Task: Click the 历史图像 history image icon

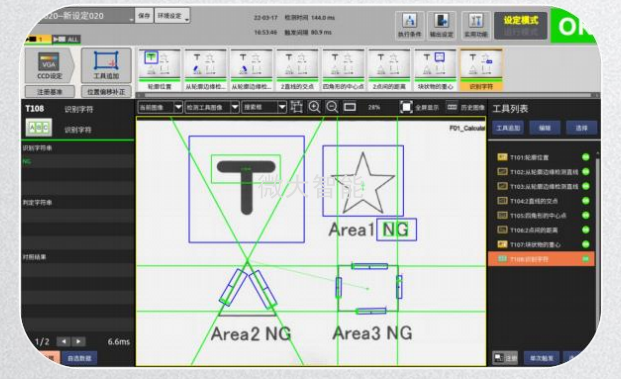Action: pos(452,107)
